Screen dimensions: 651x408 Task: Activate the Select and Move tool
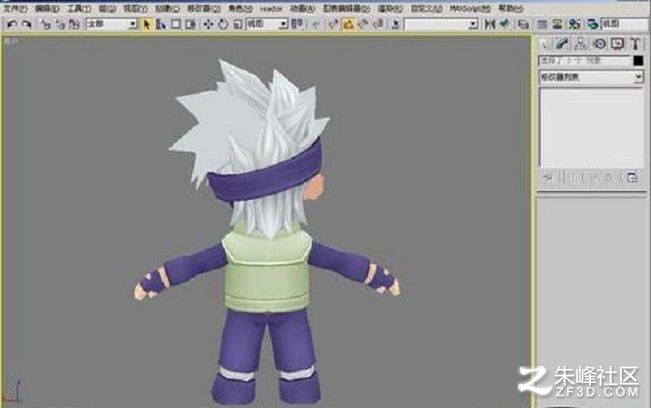208,24
